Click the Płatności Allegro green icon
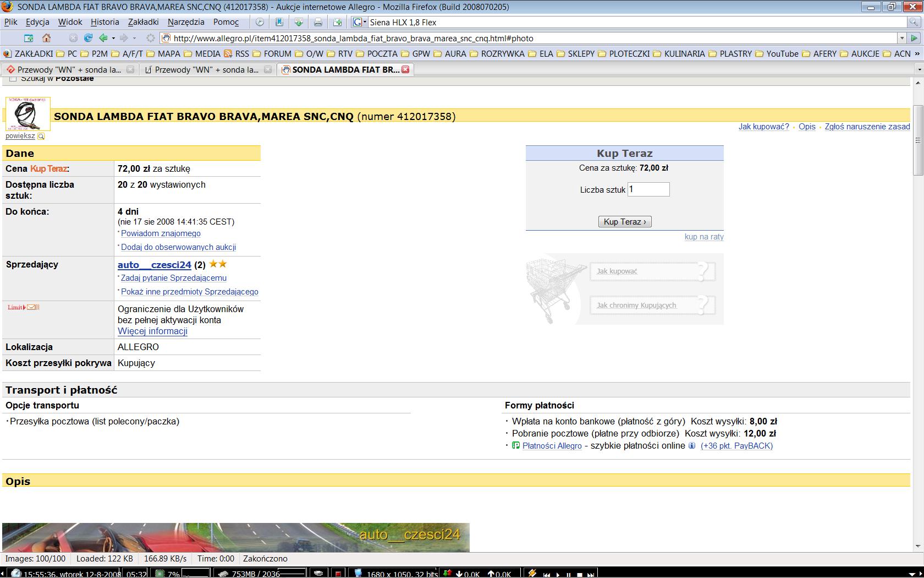Image resolution: width=924 pixels, height=578 pixels. [x=516, y=445]
